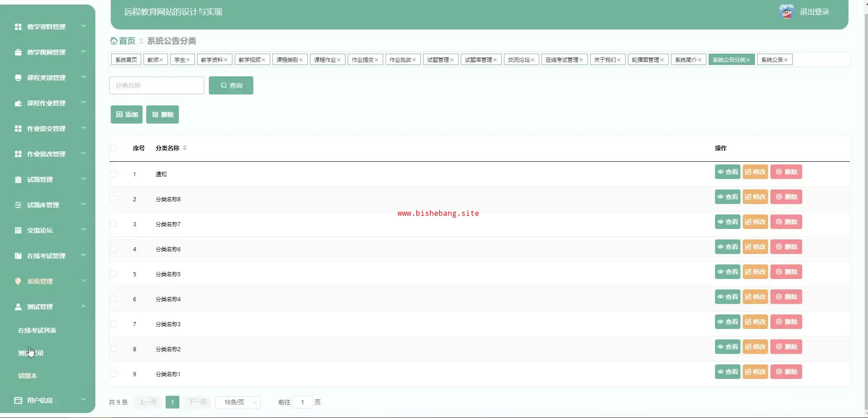Click the 试题库管理 sidebar icon
The height and width of the screenshot is (418, 868).
[x=18, y=205]
